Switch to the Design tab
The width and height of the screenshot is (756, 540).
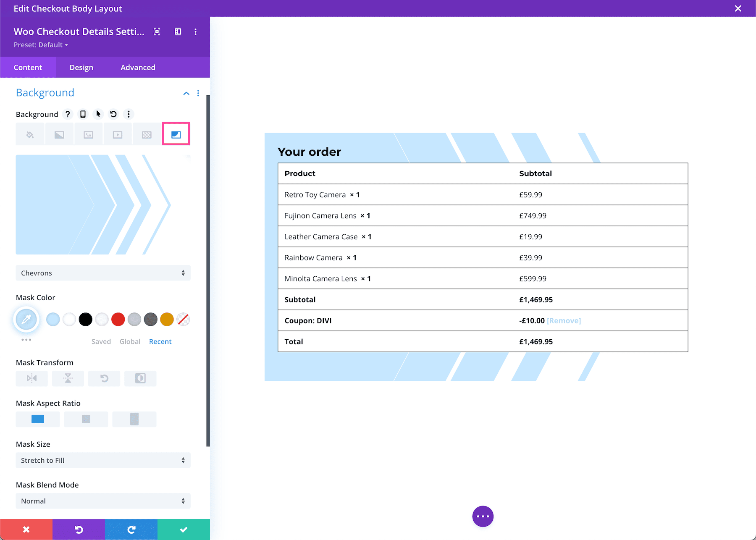pos(81,67)
